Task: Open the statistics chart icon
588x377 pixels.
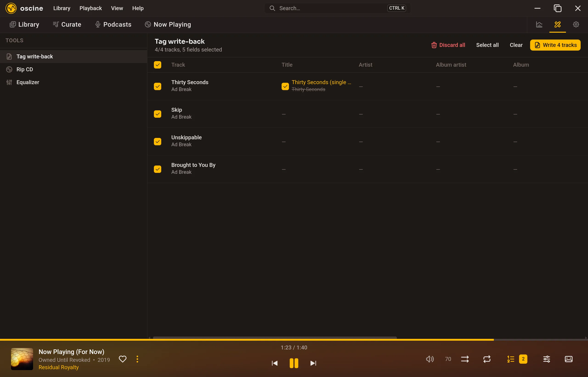Action: click(539, 24)
